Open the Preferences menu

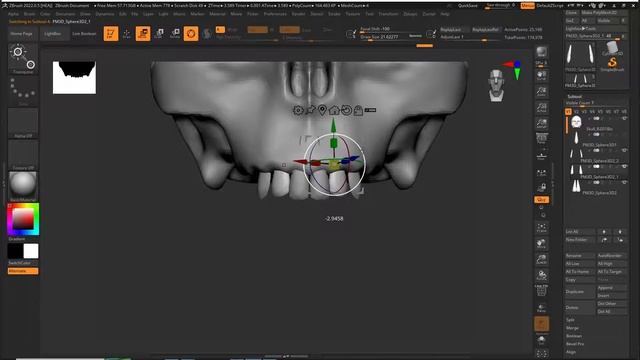(x=275, y=14)
